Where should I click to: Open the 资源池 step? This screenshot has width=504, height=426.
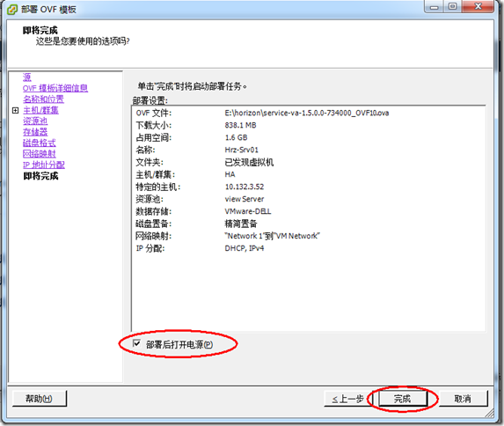35,121
